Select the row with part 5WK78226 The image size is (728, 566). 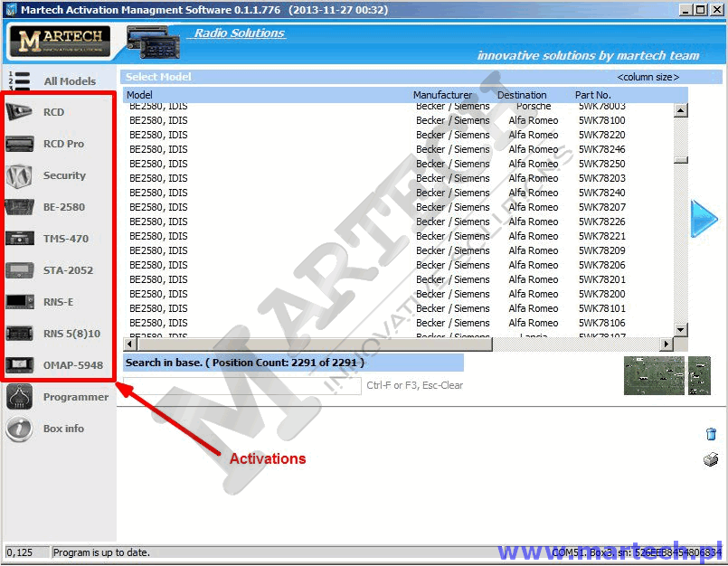(x=398, y=222)
